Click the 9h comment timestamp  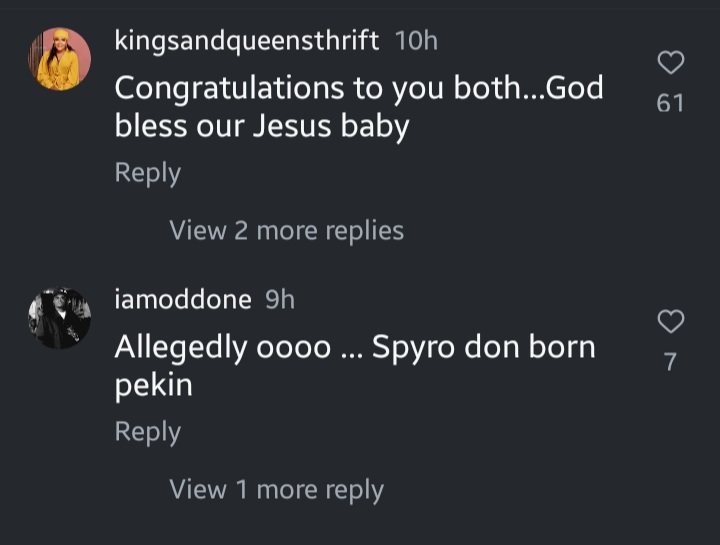pos(280,300)
